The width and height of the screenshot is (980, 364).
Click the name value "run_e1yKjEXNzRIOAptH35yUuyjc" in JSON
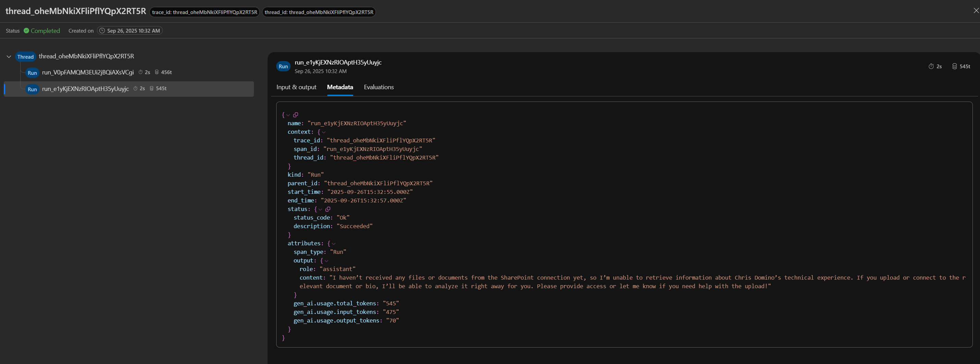coord(357,124)
